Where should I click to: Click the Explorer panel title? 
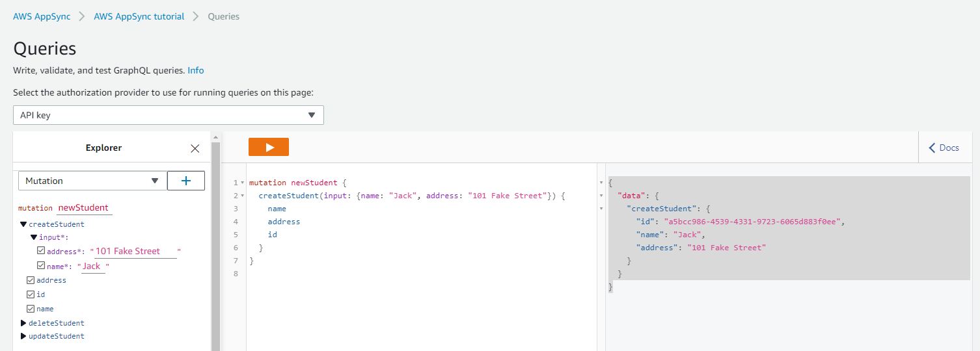pos(103,148)
